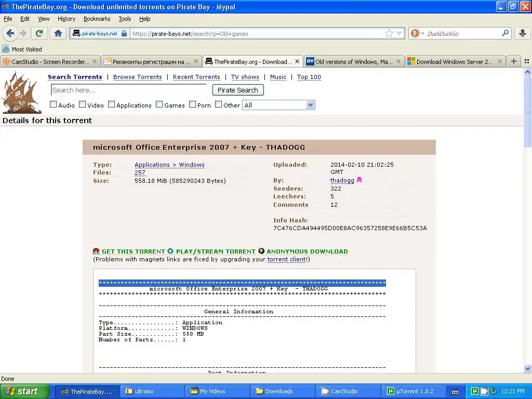Expand the All category dropdown
Screen dimensions: 532x399
pos(278,105)
